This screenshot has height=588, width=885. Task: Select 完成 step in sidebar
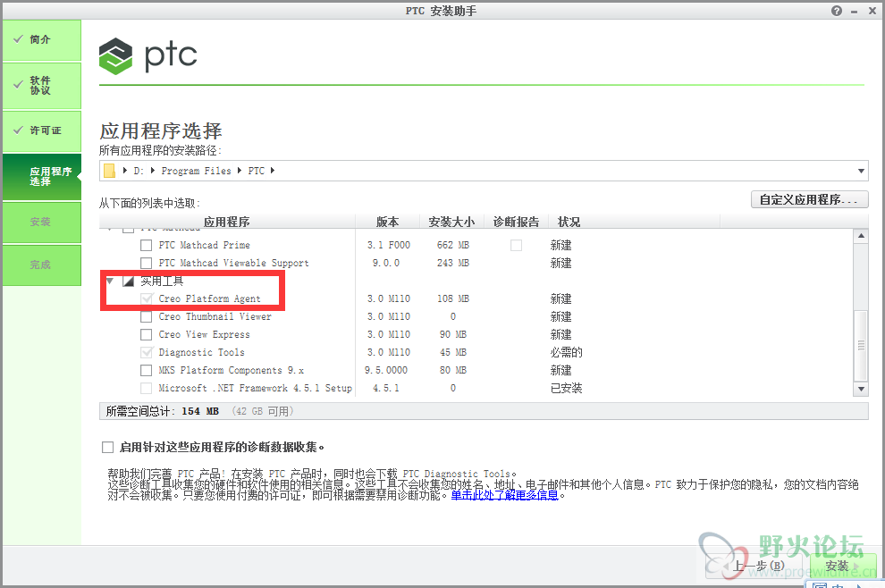tap(42, 265)
